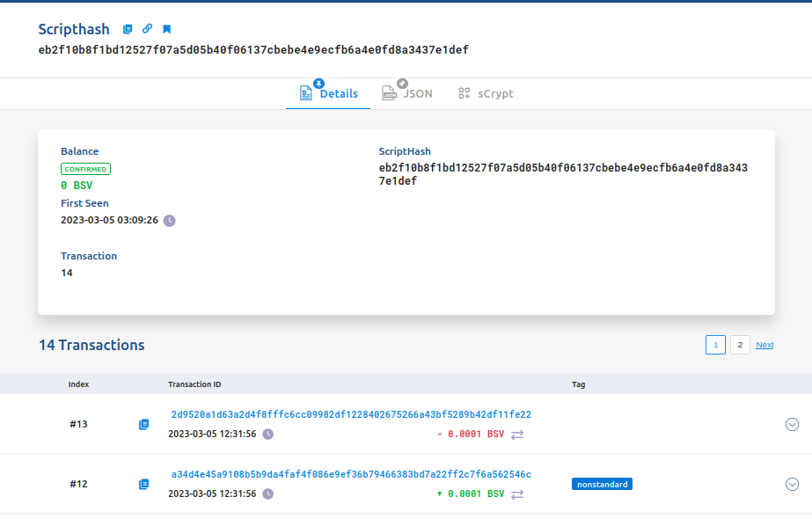The width and height of the screenshot is (812, 519).
Task: Copy transaction ID of row #12
Action: point(143,485)
